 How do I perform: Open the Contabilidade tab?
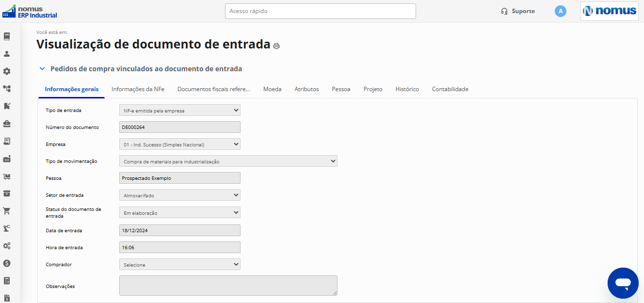(450, 89)
